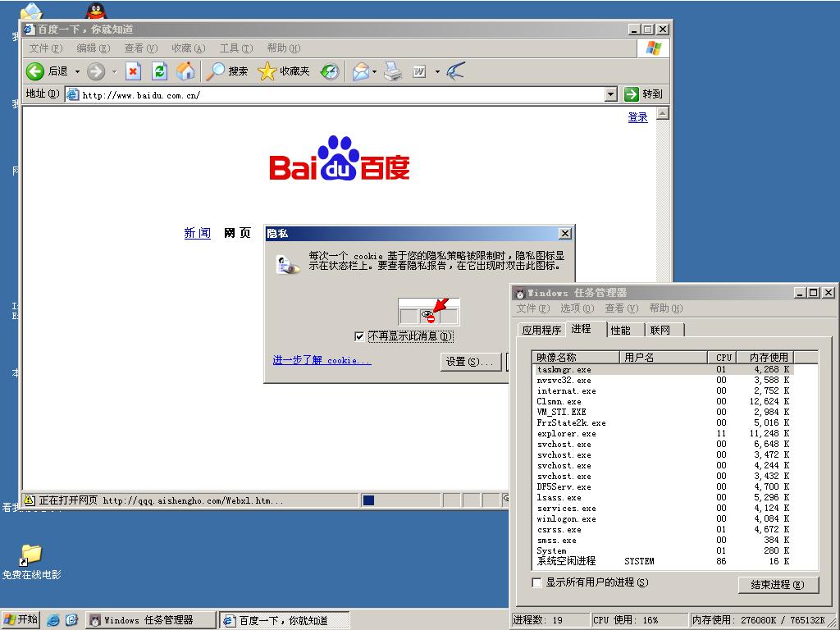Viewport: 840px width, 630px height.
Task: Click 设置 button in privacy dialog
Action: tap(470, 362)
